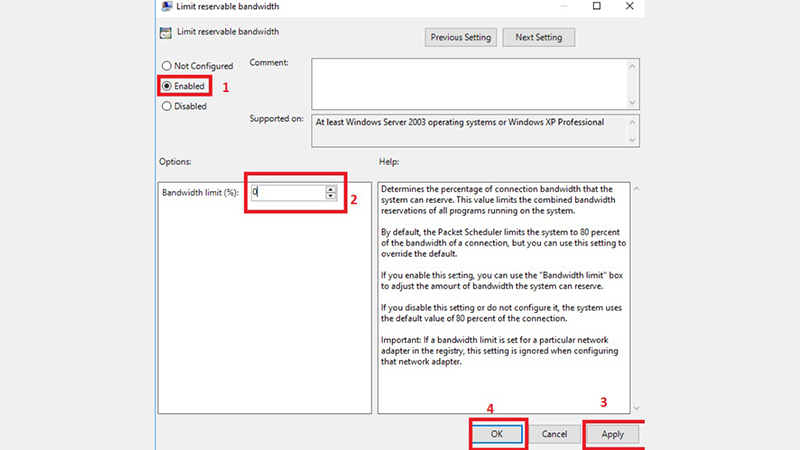Select the Enabled radio button
This screenshot has height=450, width=800.
coord(166,86)
